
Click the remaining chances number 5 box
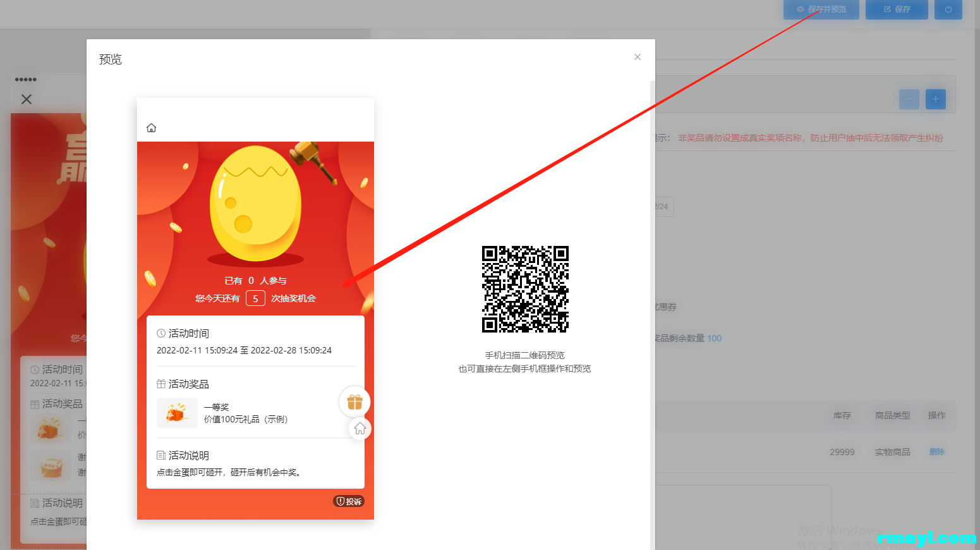255,298
